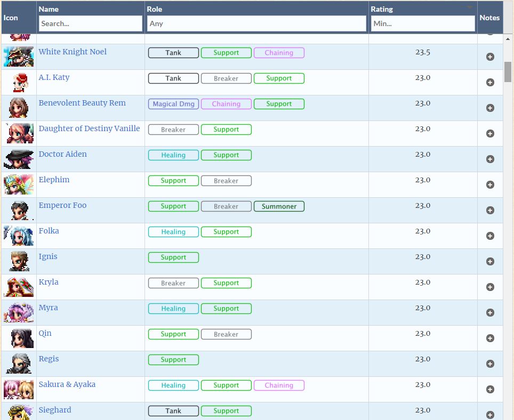Click Breaker tag in A.I. Katy row

tap(226, 78)
